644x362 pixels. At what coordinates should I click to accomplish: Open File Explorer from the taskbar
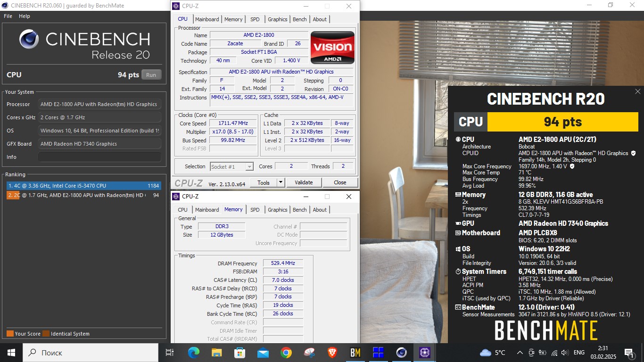pyautogui.click(x=216, y=353)
